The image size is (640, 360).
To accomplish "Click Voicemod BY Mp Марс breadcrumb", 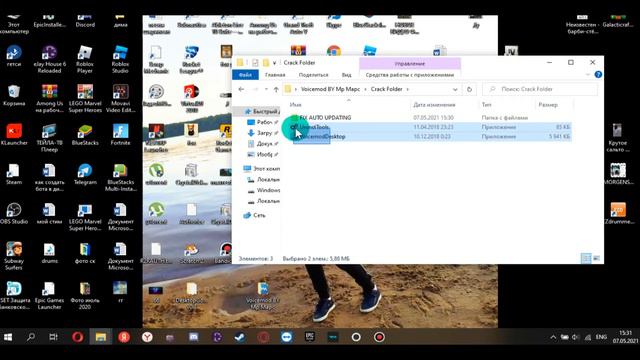I will [330, 89].
